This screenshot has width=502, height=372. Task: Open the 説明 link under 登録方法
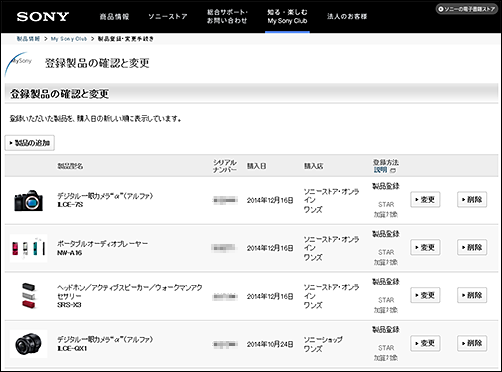tap(380, 170)
